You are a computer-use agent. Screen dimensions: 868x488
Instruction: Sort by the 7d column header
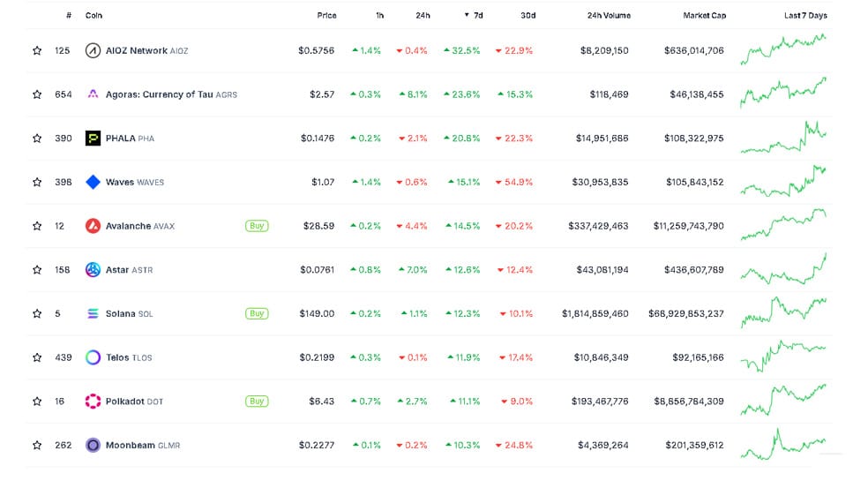click(474, 16)
